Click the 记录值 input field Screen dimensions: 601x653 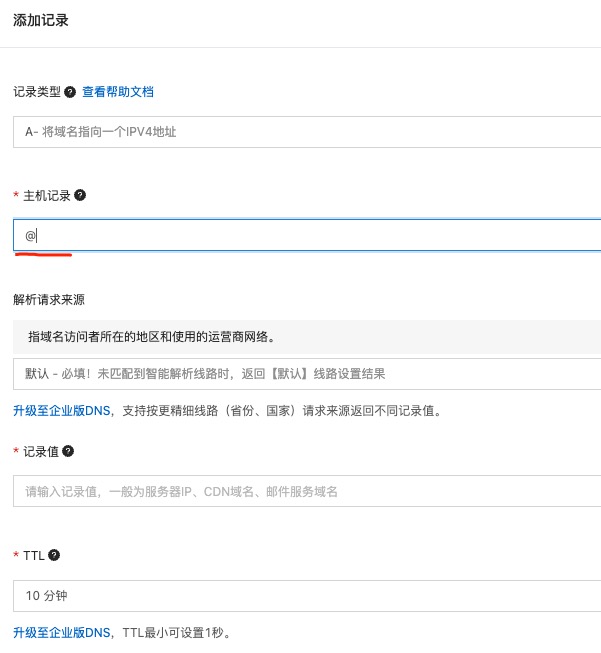[x=307, y=491]
